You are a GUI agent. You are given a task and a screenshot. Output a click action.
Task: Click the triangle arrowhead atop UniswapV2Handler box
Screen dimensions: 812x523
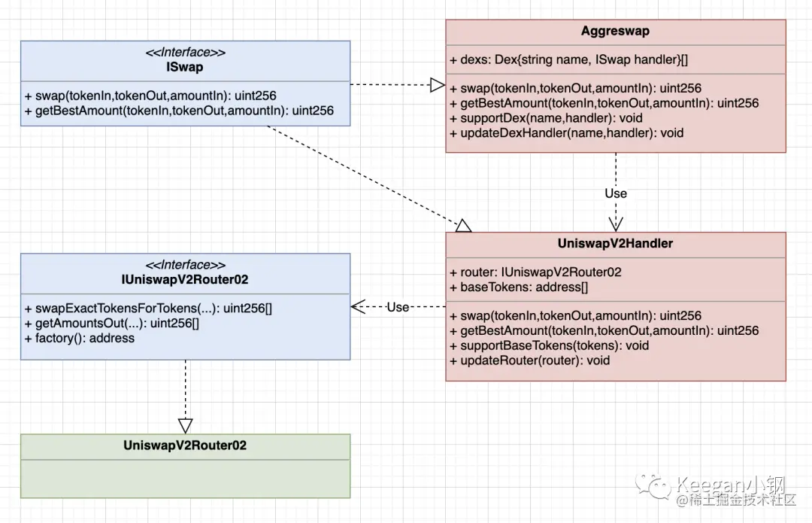click(x=463, y=226)
